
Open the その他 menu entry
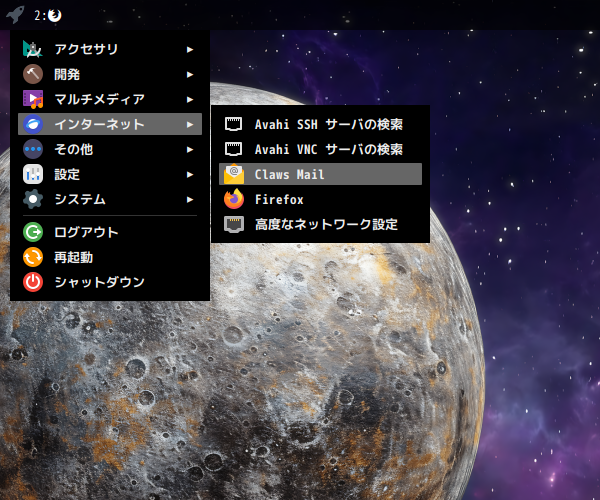[110, 149]
